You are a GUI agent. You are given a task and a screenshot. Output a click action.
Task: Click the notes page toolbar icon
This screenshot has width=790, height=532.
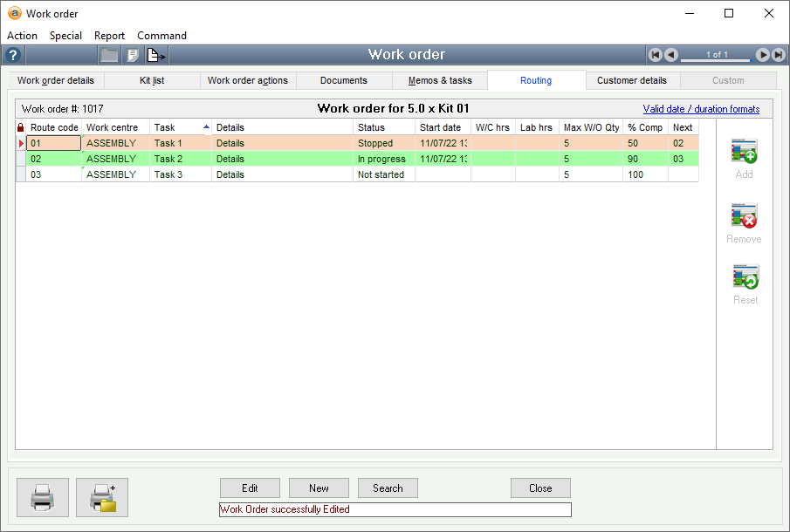132,55
